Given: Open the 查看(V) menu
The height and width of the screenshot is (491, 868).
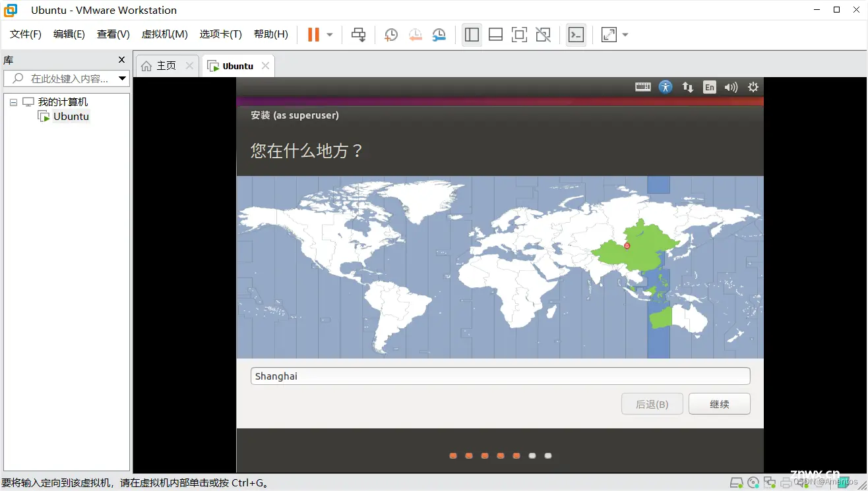Looking at the screenshot, I should [113, 34].
